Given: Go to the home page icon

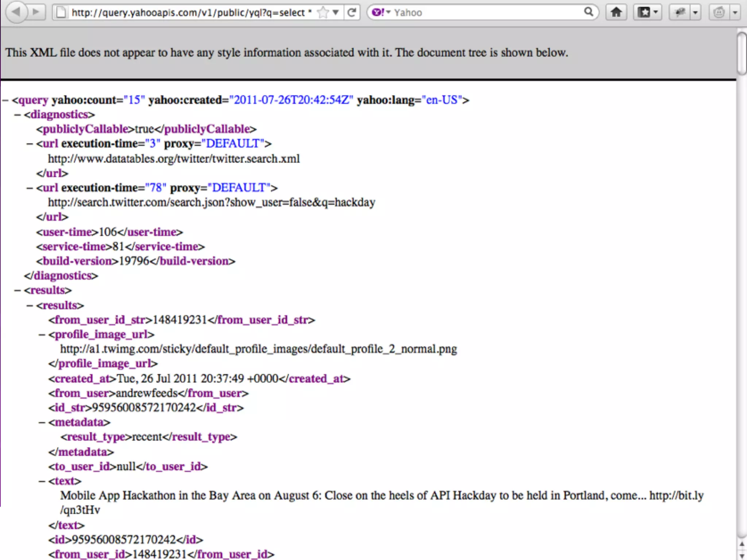Looking at the screenshot, I should 616,12.
